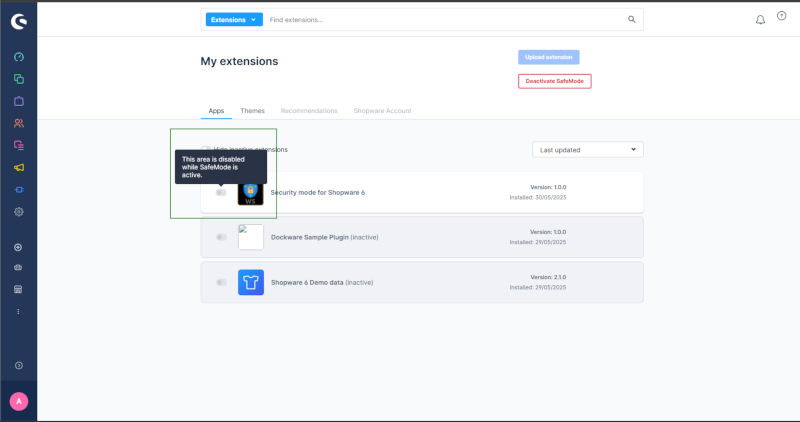Click the Installed 30/05/2025 date text

(538, 197)
